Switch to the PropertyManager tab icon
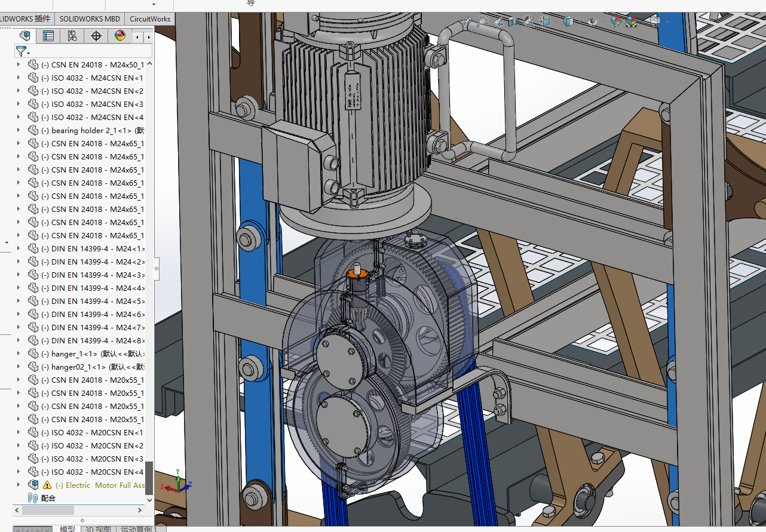The image size is (766, 532). 48,36
